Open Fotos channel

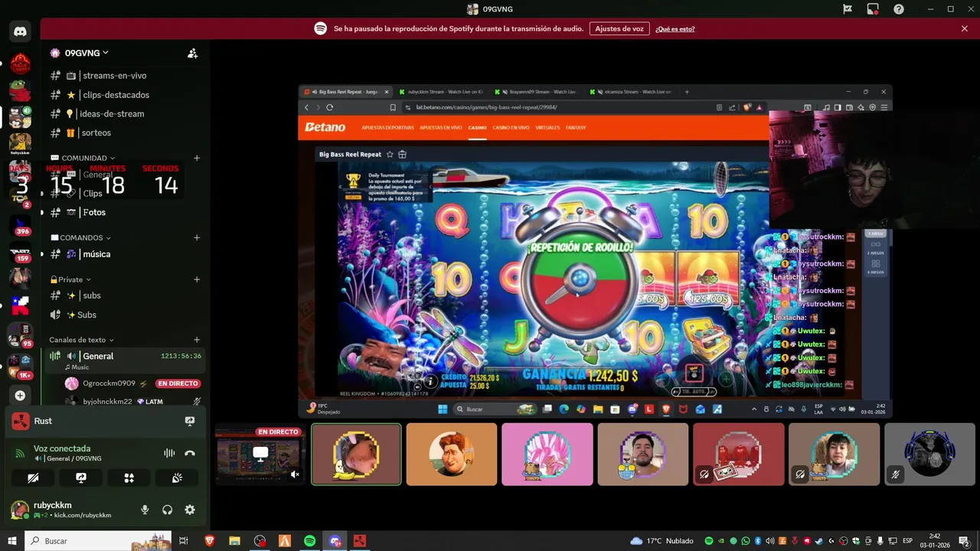[125, 213]
